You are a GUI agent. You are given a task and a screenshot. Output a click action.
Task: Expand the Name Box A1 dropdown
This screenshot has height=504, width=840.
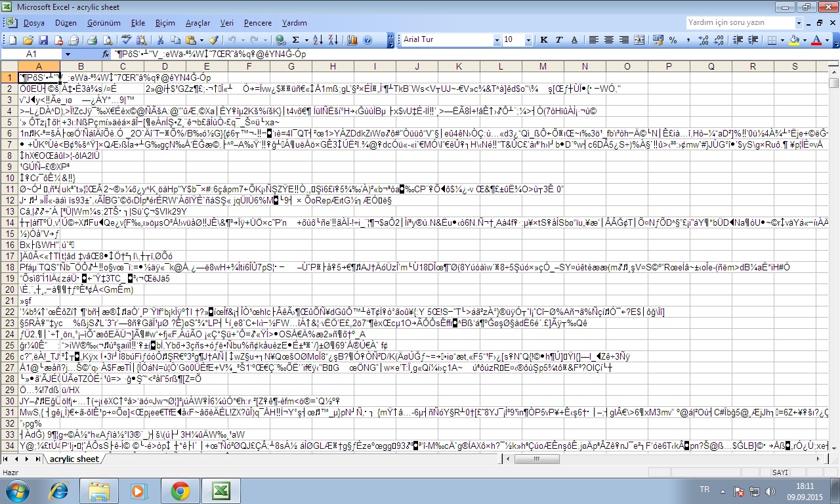click(x=67, y=54)
